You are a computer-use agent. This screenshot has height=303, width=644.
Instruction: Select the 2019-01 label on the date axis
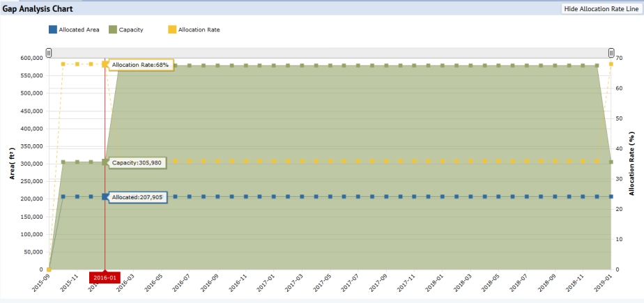[604, 281]
